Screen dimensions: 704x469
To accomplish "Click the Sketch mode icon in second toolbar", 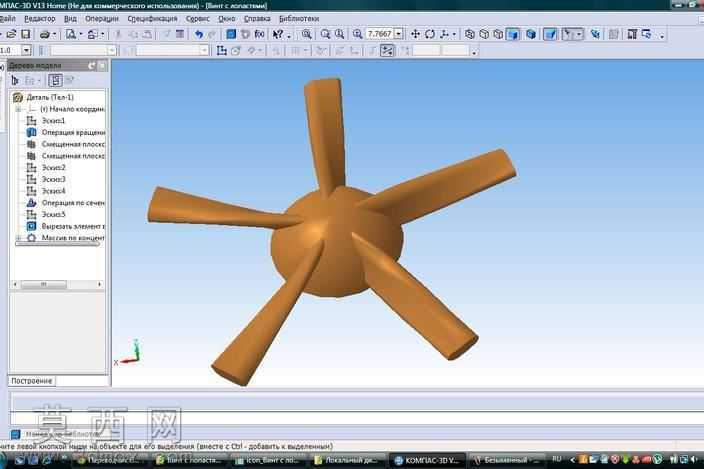I will pyautogui.click(x=221, y=51).
